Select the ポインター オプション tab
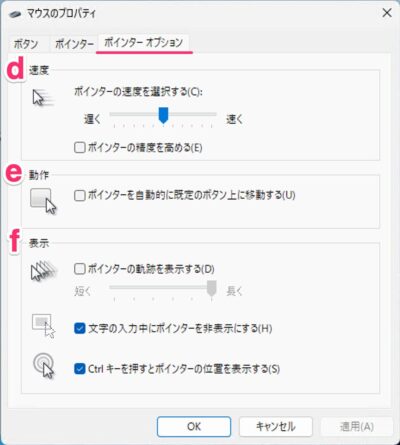 [x=144, y=43]
